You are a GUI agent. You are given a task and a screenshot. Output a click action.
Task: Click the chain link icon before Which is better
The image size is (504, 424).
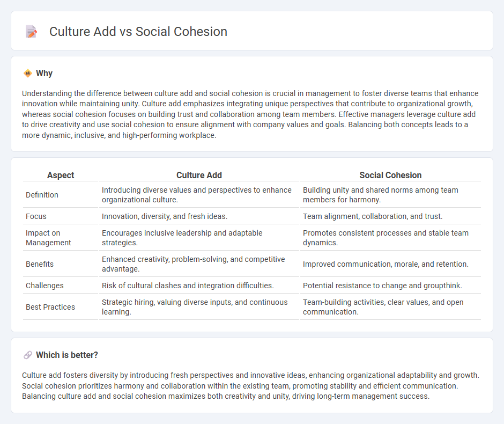(28, 355)
